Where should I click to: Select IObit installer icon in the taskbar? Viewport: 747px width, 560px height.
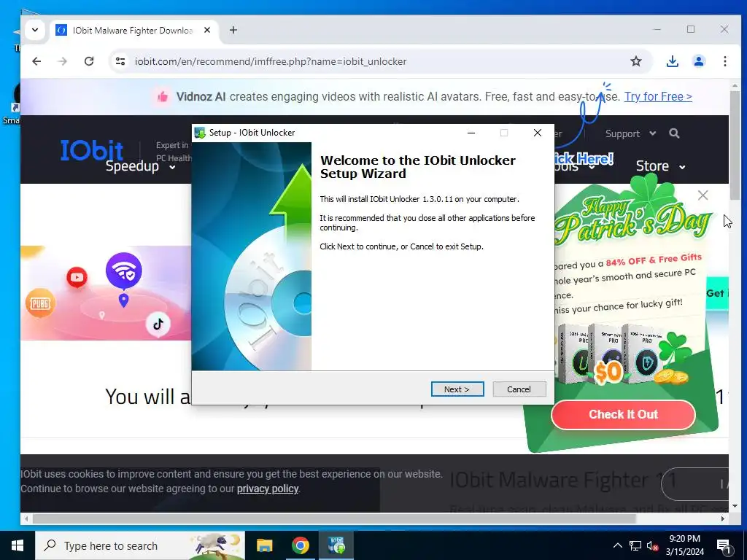point(336,545)
